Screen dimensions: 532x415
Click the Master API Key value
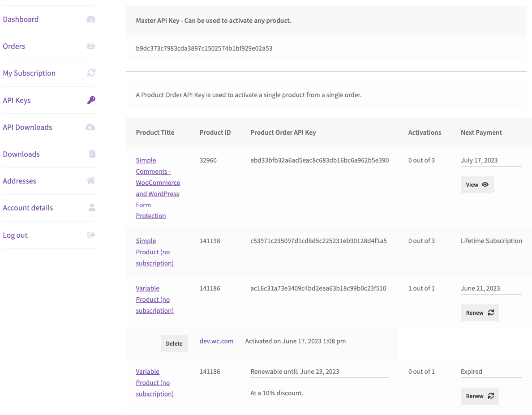click(204, 48)
